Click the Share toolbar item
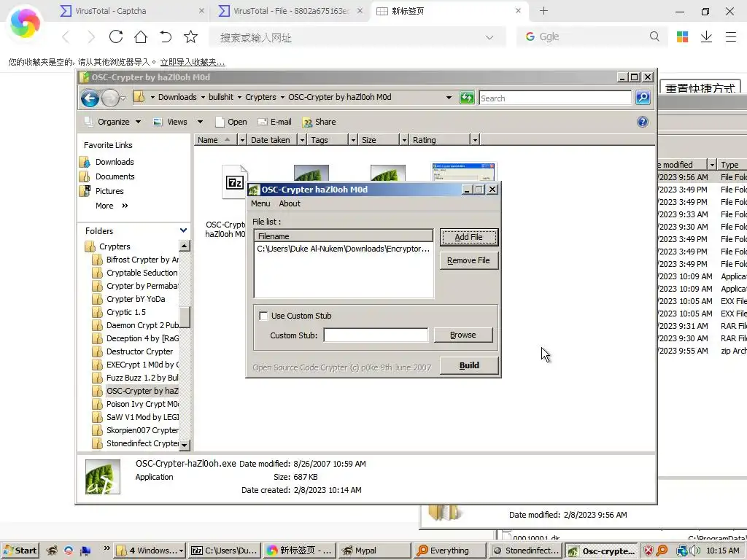747x560 pixels. click(320, 122)
